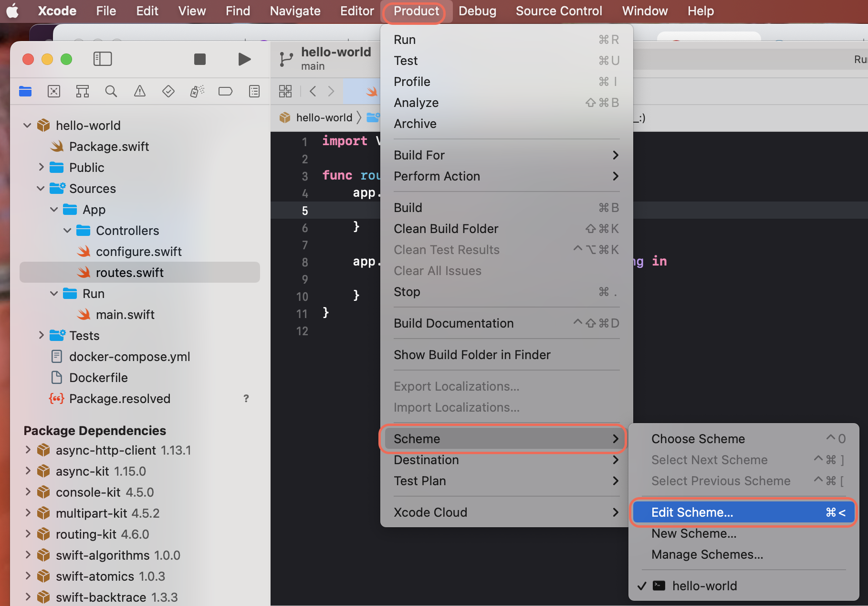Collapse the Sources folder
This screenshot has width=868, height=606.
[40, 188]
